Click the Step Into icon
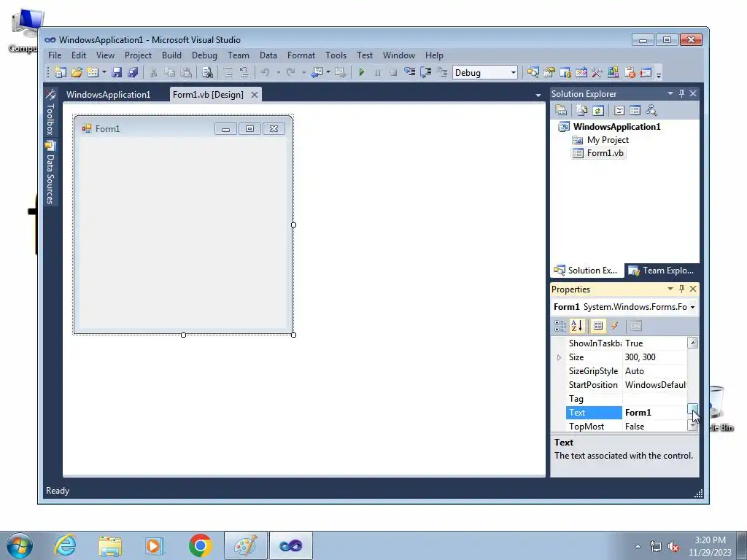 point(409,72)
